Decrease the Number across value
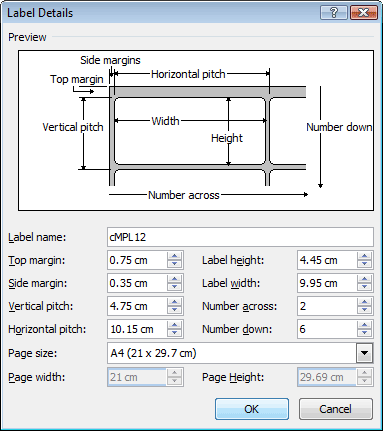 [x=364, y=310]
